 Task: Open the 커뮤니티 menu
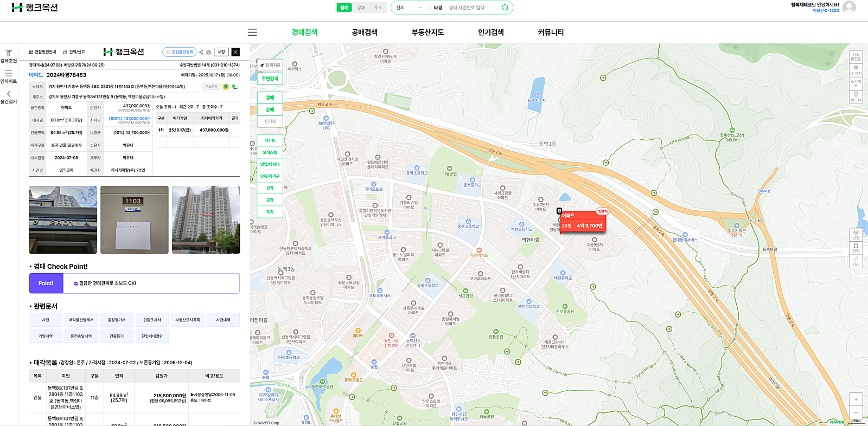tap(551, 33)
